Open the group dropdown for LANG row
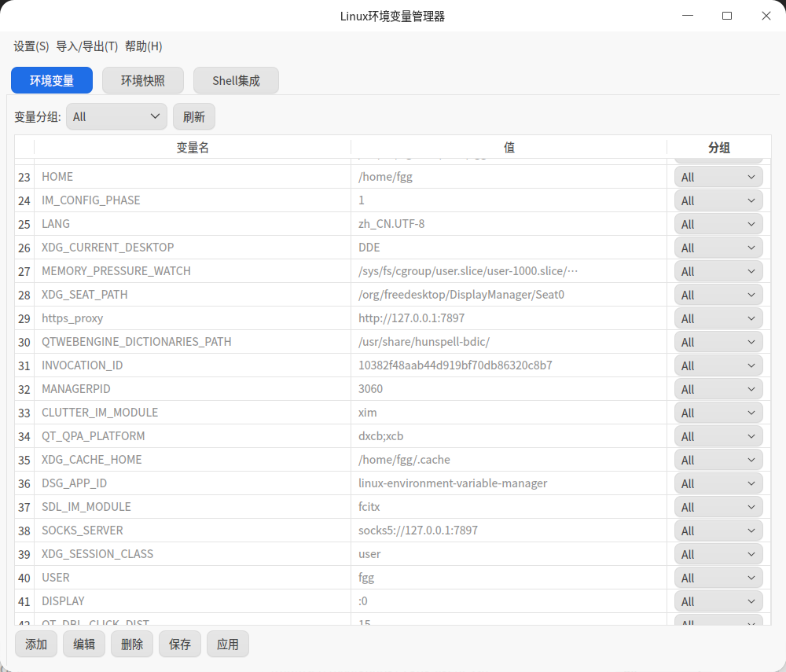The image size is (786, 672). coord(718,224)
